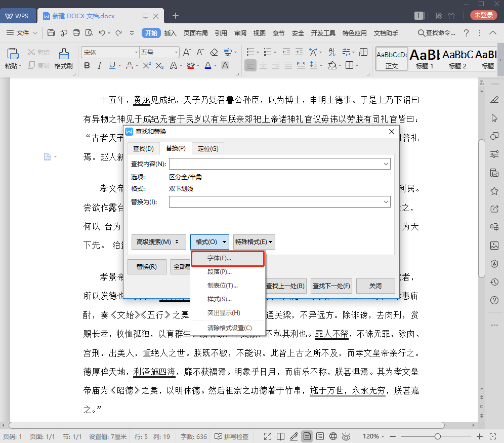This screenshot has height=443, width=504.
Task: Select center text alignment
Action: 263,66
